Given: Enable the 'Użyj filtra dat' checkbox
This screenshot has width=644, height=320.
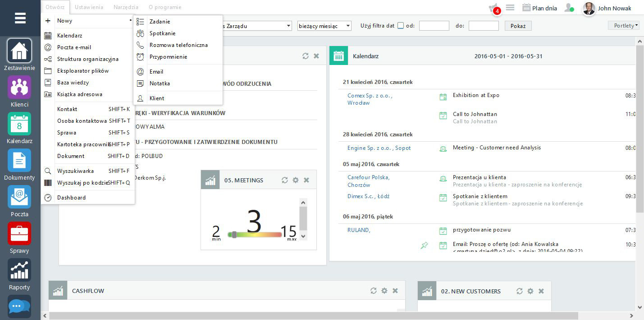Looking at the screenshot, I should [x=400, y=26].
